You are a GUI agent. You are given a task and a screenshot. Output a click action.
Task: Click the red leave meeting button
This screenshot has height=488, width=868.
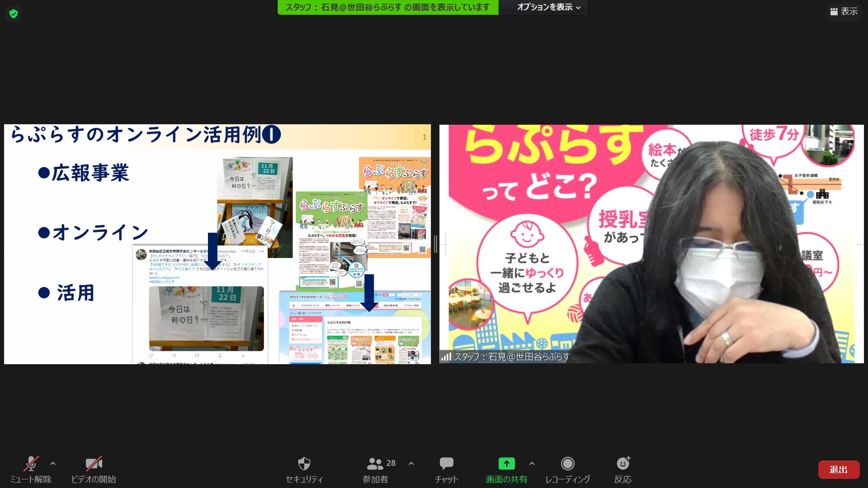(839, 469)
